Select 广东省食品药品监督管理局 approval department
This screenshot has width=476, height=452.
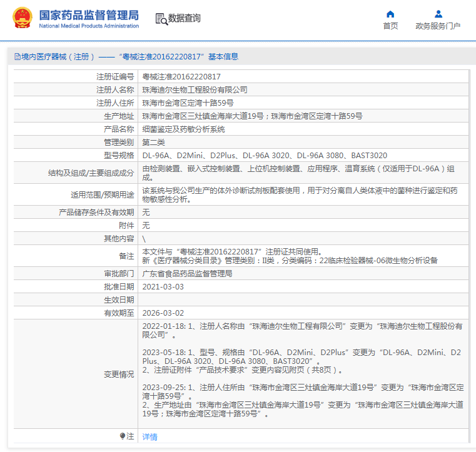[x=187, y=274]
